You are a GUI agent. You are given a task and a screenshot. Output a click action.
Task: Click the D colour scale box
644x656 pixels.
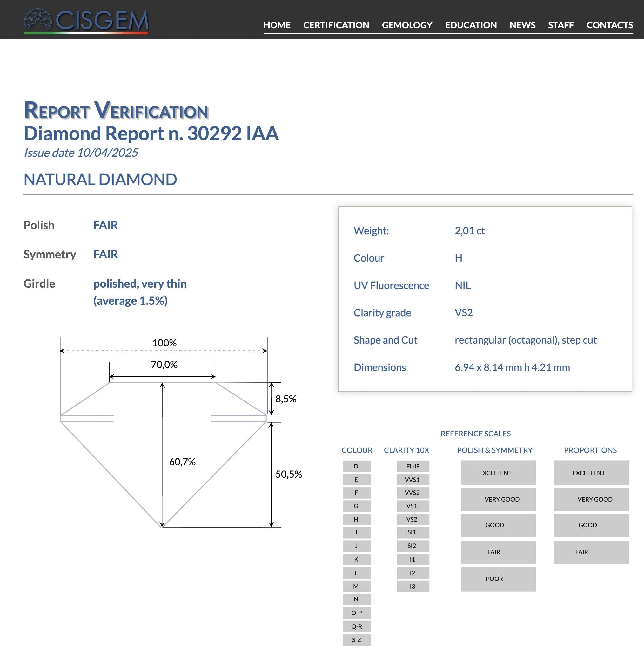[x=356, y=466]
